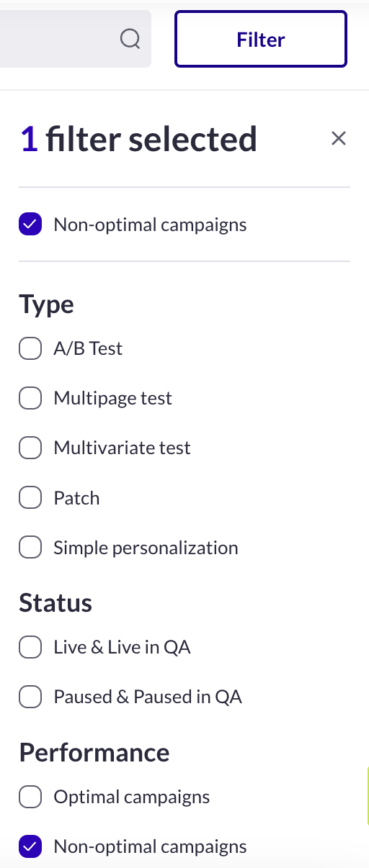Click the Multivariate test label
Screen dimensions: 369x868
click(x=122, y=448)
